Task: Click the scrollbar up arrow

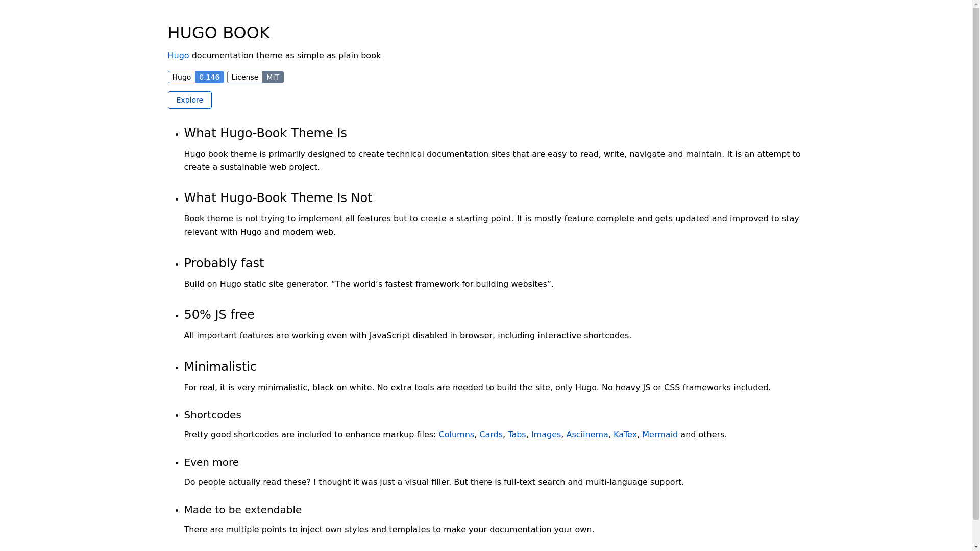Action: [976, 4]
